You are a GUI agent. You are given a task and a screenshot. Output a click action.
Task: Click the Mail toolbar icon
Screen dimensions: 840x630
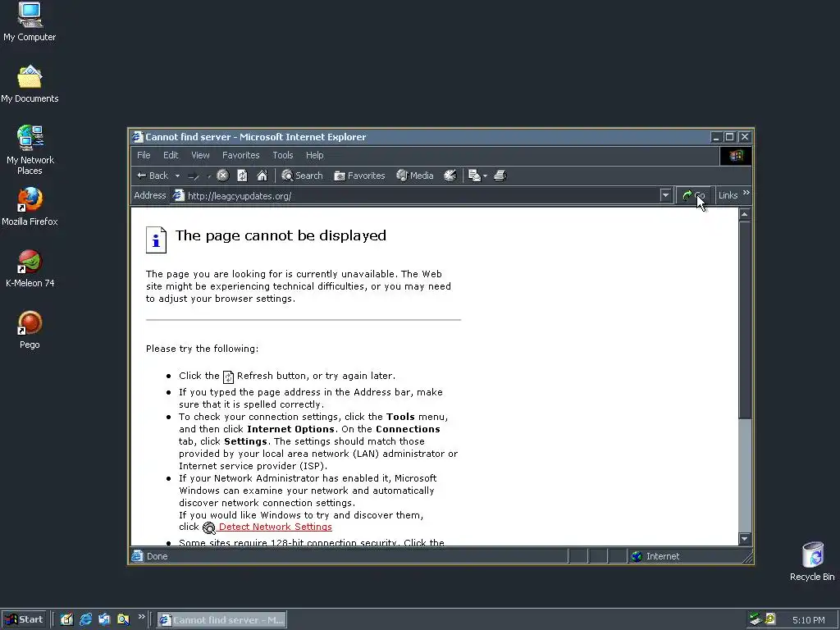(x=474, y=176)
